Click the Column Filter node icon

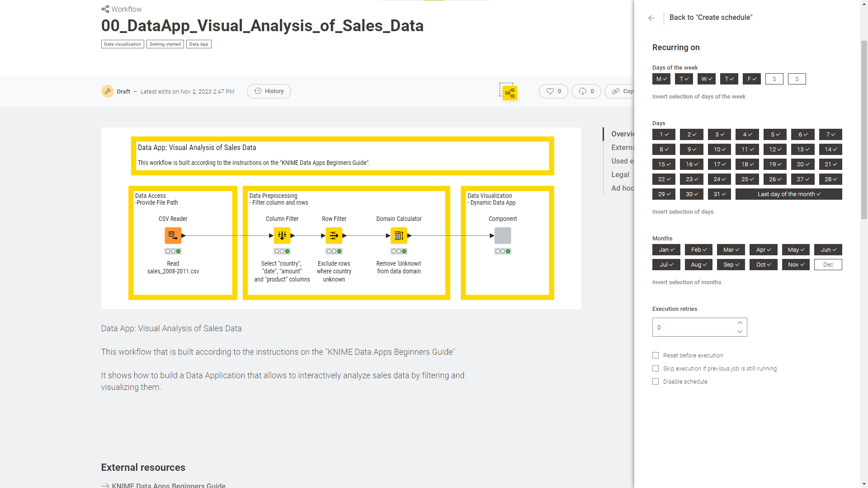coord(282,235)
